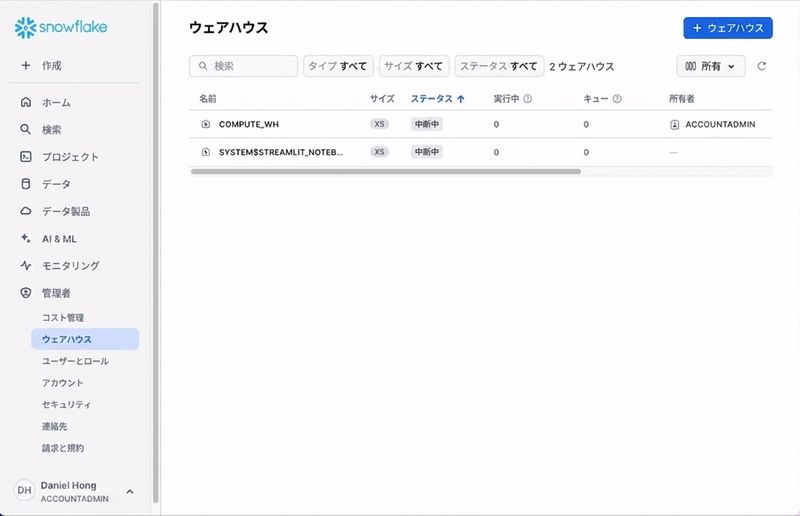This screenshot has height=516, width=800.
Task: Click the プロジェクト terminal icon
Action: click(26, 157)
